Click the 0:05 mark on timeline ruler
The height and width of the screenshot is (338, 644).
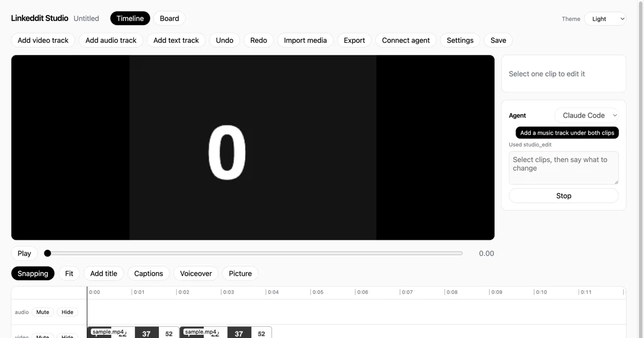tap(318, 292)
